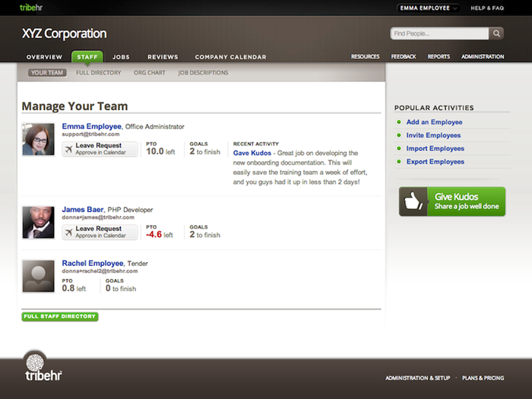
Task: Click the Full Staff Directory button
Action: coord(60,316)
